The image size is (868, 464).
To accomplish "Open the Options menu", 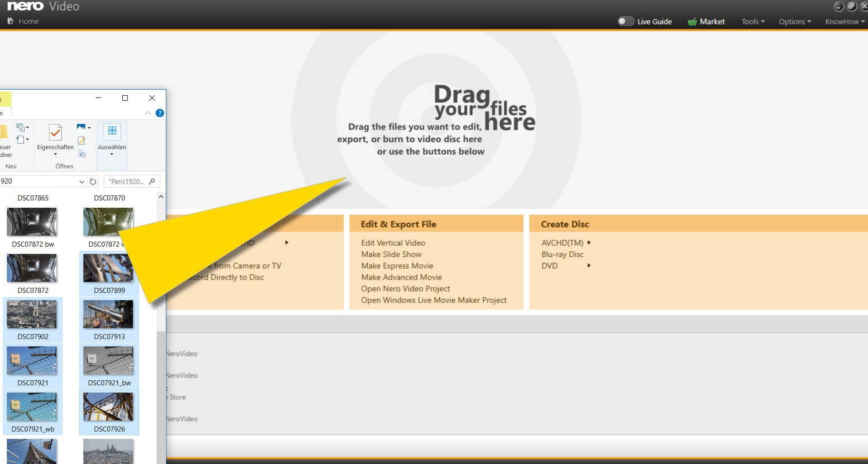I will 795,22.
